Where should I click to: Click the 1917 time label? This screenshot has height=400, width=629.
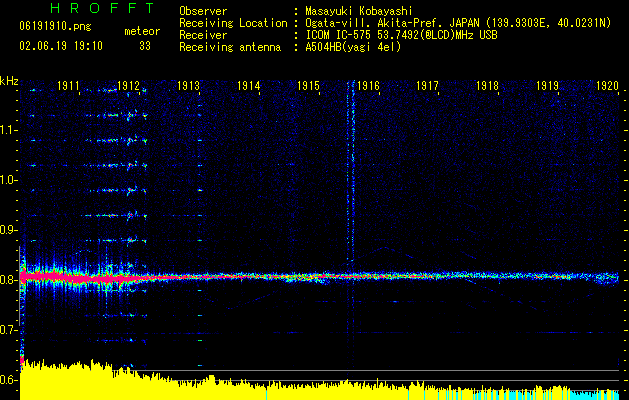(428, 85)
